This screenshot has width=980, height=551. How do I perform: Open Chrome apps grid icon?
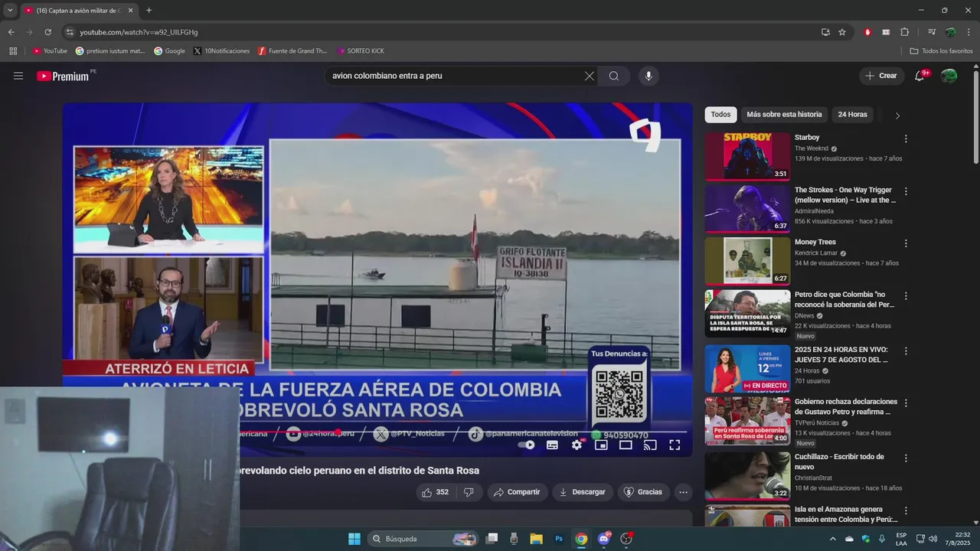click(x=13, y=51)
